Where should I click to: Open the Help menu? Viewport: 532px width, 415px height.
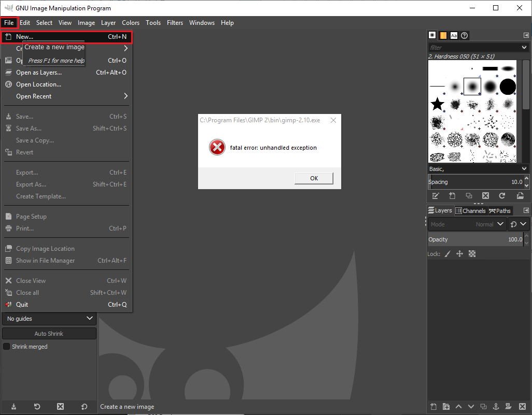tap(227, 23)
